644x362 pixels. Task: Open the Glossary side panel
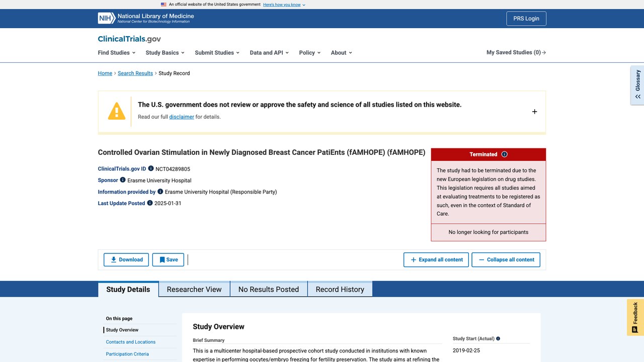tap(637, 85)
